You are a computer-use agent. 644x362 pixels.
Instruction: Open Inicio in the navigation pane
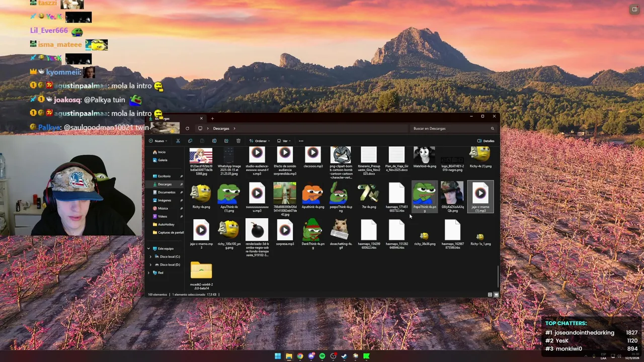[x=162, y=152]
